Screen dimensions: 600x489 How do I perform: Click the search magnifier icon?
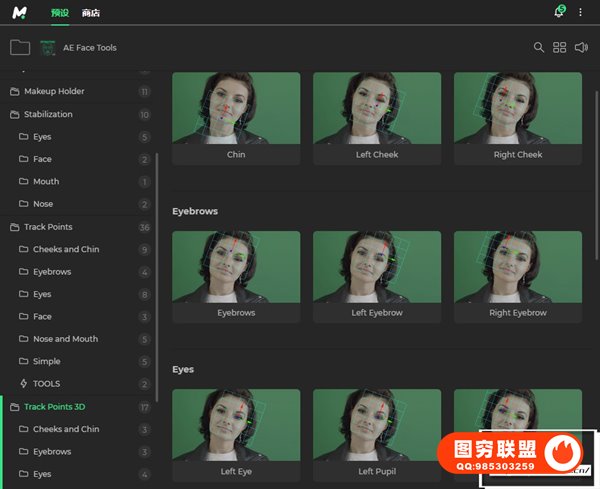tap(539, 47)
